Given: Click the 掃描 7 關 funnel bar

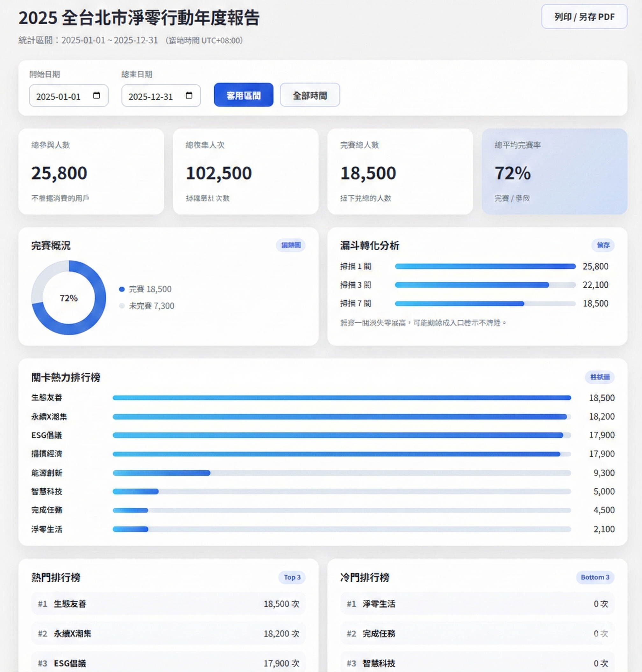Looking at the screenshot, I should click(x=460, y=303).
